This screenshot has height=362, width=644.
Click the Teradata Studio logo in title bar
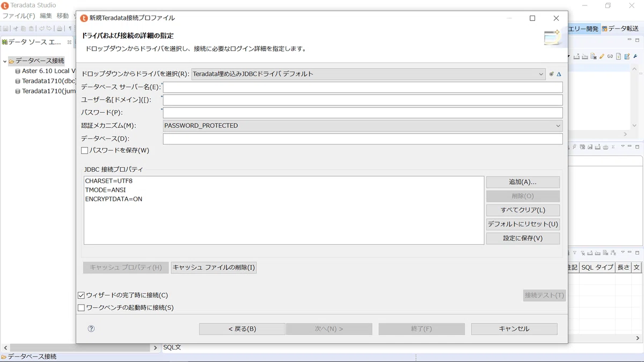click(5, 5)
